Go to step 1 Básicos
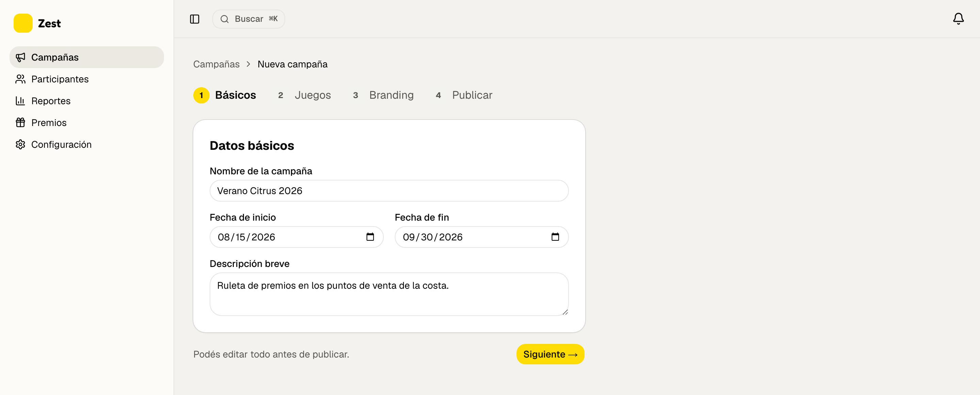This screenshot has height=395, width=980. [225, 95]
